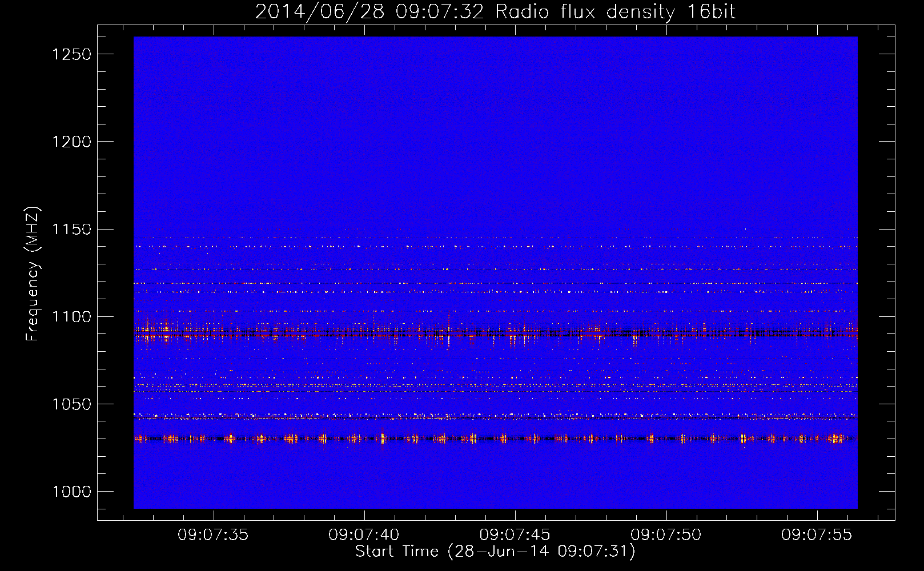Click the 09:07:35 time tick label

tap(213, 535)
